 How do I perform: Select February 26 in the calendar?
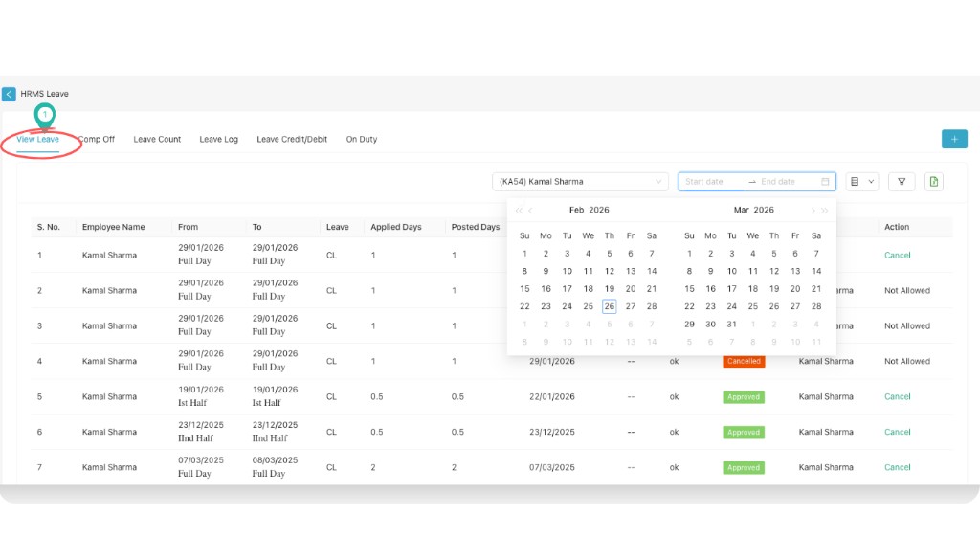click(x=610, y=306)
